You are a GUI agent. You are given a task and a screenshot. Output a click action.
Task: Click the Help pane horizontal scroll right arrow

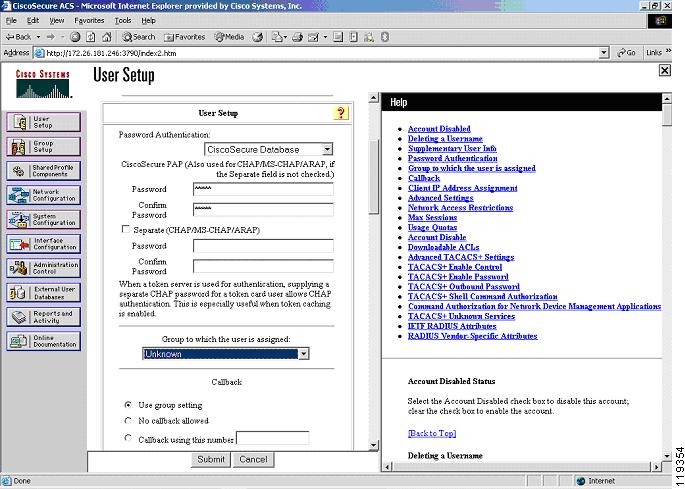657,467
